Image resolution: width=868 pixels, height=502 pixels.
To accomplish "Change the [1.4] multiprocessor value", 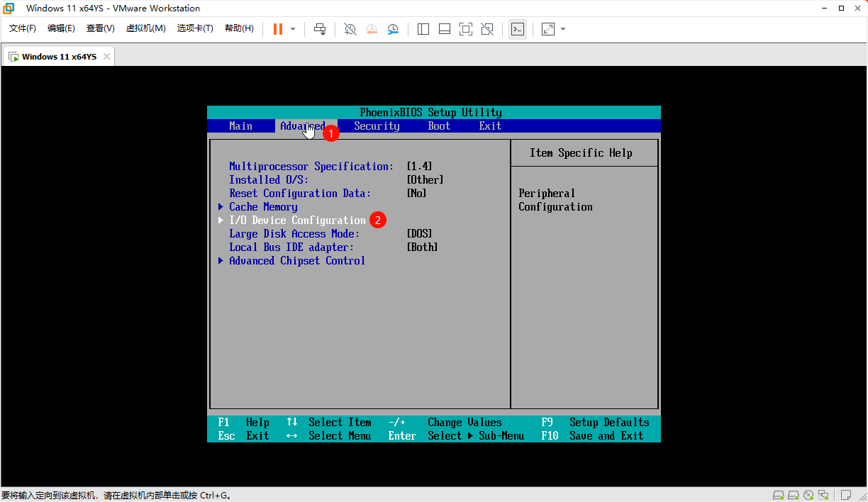I will point(420,167).
